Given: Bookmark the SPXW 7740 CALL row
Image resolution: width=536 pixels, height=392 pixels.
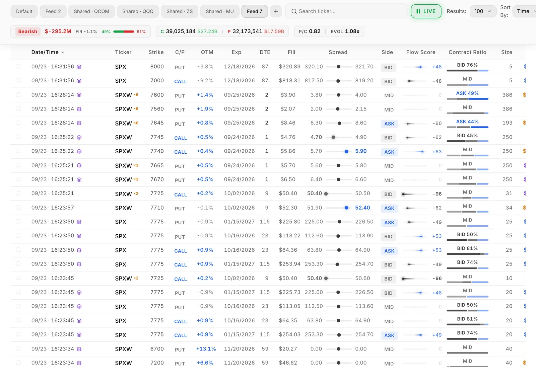Looking at the screenshot, I should (x=18, y=151).
